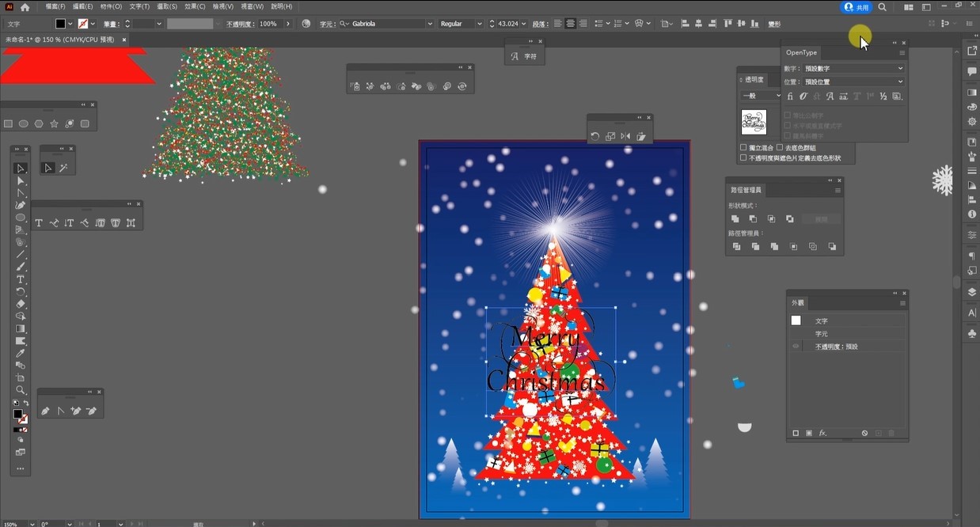Click the Eraser tool
980x527 pixels.
[x=21, y=304]
